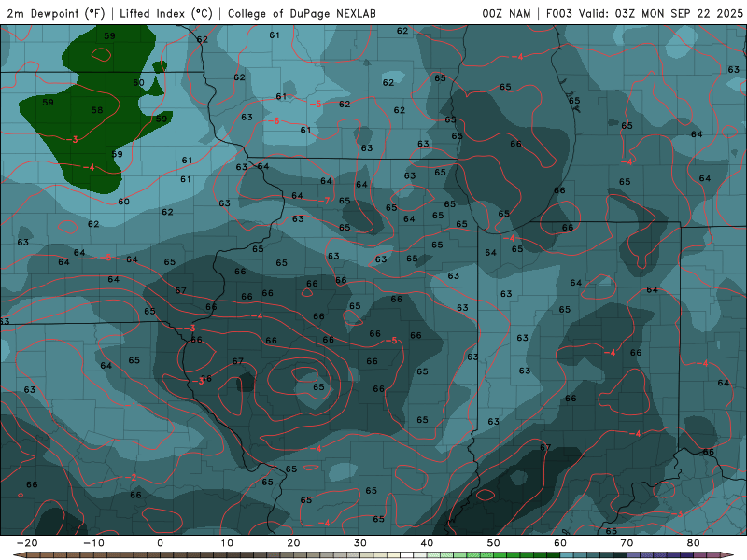Click the "00Z NAM" model run label
Viewport: 747px width, 560px height.
(506, 13)
